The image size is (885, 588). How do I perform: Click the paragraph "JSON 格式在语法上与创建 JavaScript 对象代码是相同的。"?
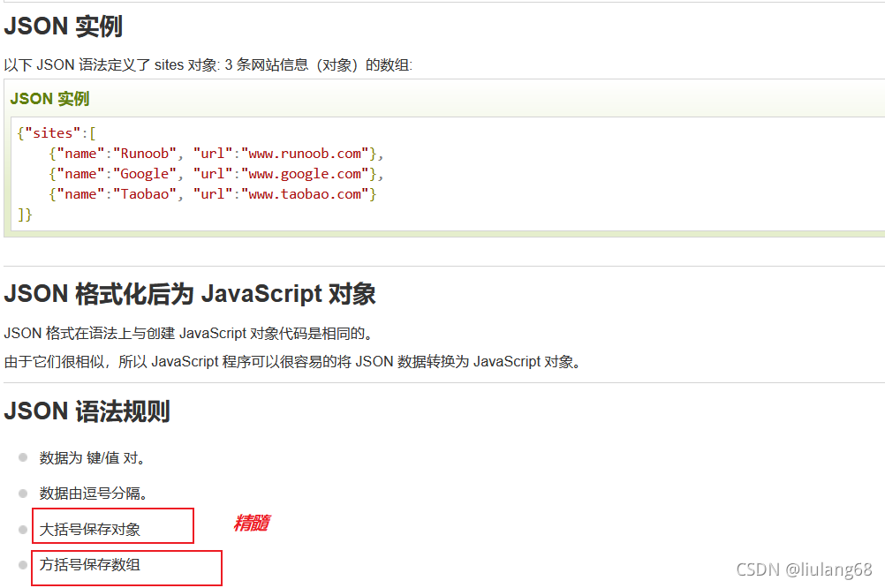189,333
